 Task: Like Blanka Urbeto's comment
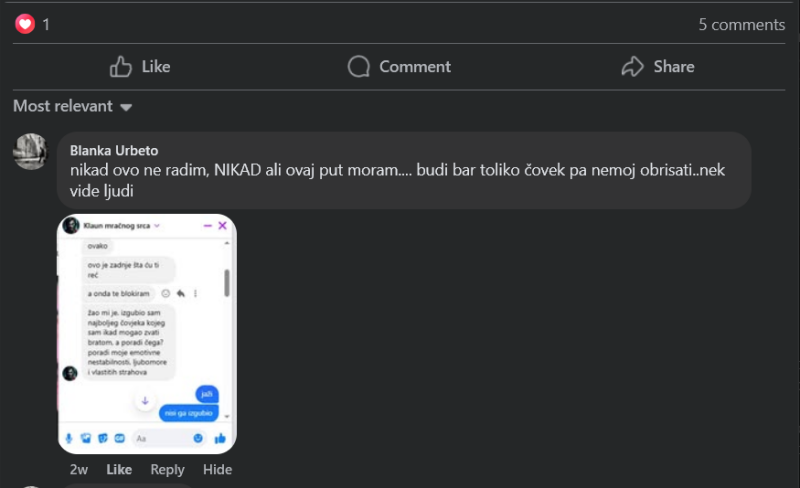point(119,470)
